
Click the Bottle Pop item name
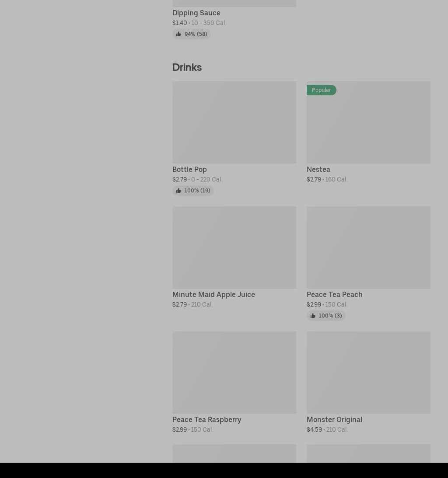point(189,169)
